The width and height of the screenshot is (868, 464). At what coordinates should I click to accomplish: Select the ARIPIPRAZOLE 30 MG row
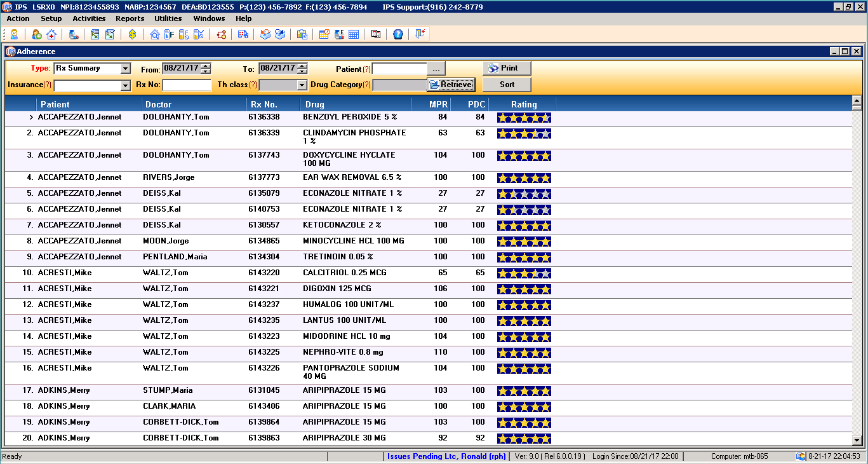pos(428,438)
